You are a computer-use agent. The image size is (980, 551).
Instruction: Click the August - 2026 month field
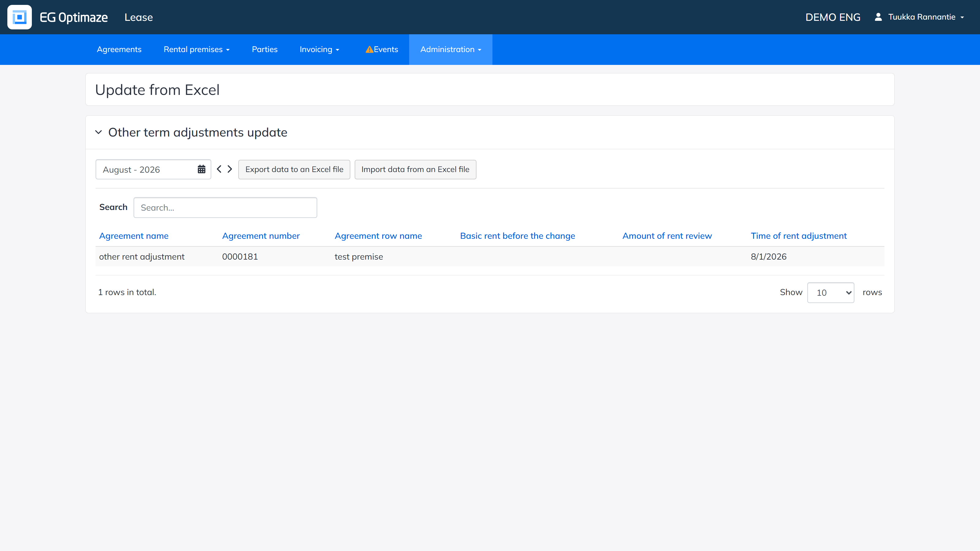153,169
